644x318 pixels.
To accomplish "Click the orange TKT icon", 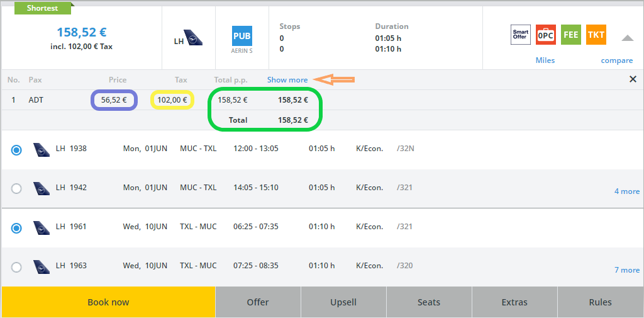I will (x=596, y=35).
